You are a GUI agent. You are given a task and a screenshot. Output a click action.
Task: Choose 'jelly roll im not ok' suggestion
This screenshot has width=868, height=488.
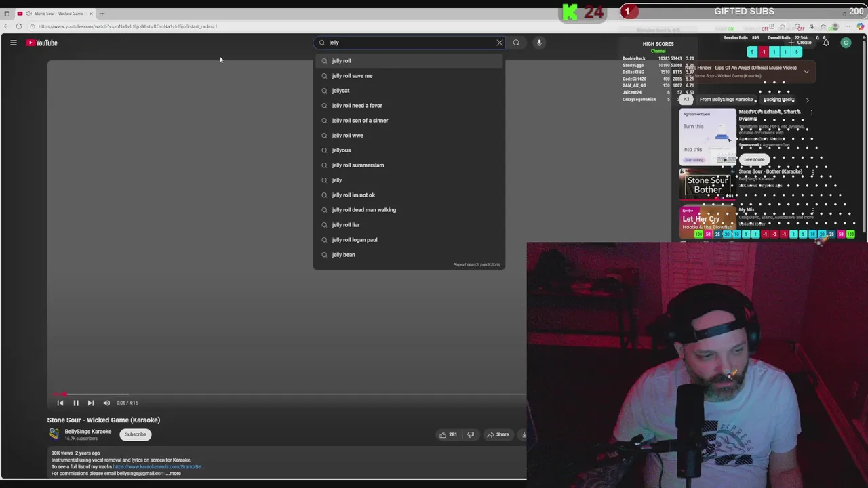pyautogui.click(x=408, y=195)
